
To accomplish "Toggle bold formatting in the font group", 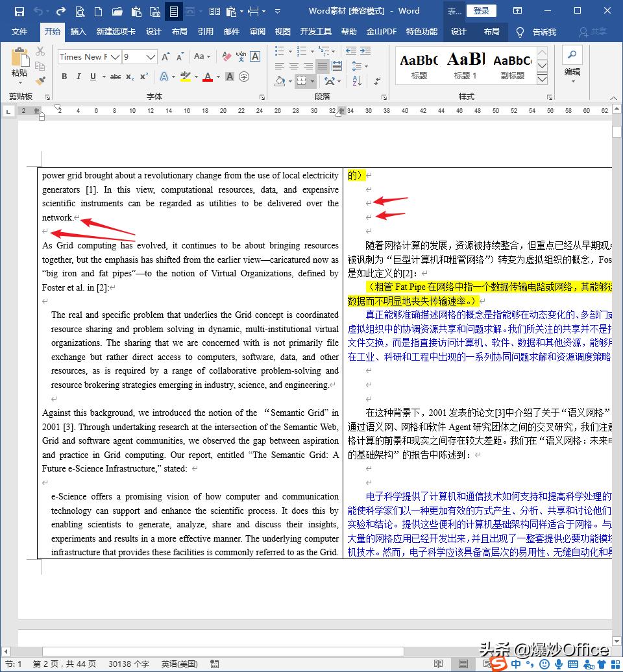I will (64, 75).
